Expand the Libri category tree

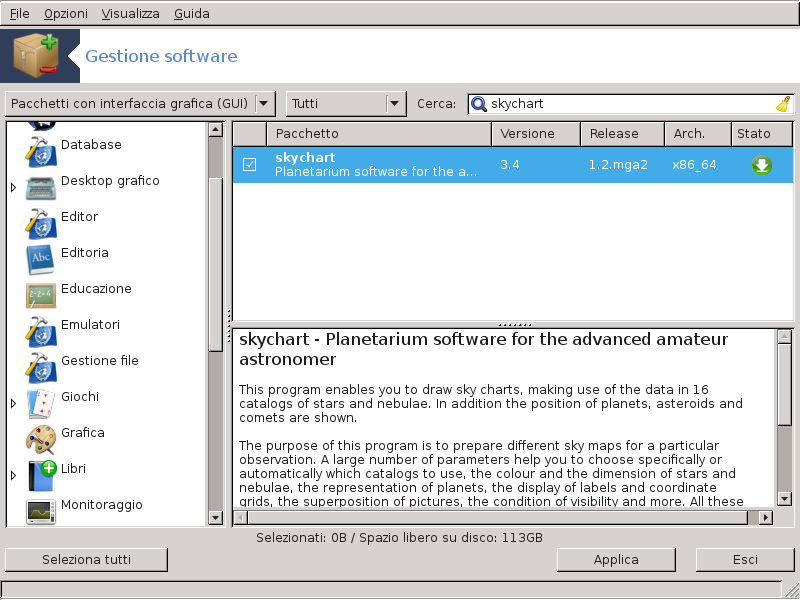[x=13, y=476]
